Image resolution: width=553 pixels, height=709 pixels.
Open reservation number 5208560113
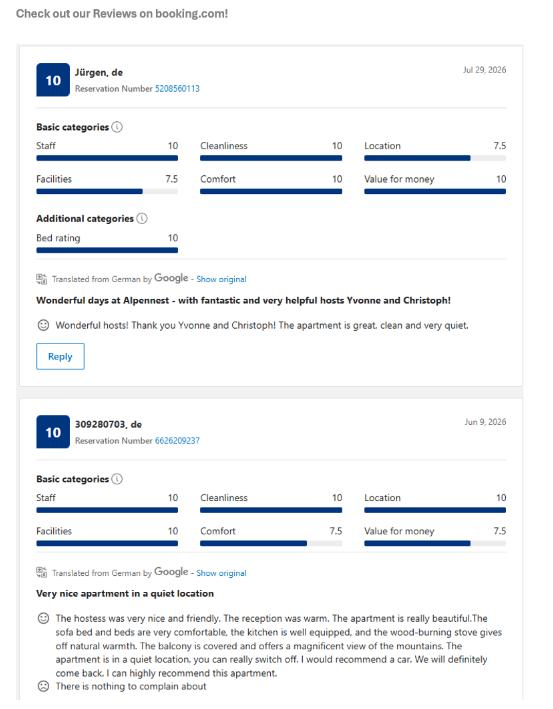point(177,89)
